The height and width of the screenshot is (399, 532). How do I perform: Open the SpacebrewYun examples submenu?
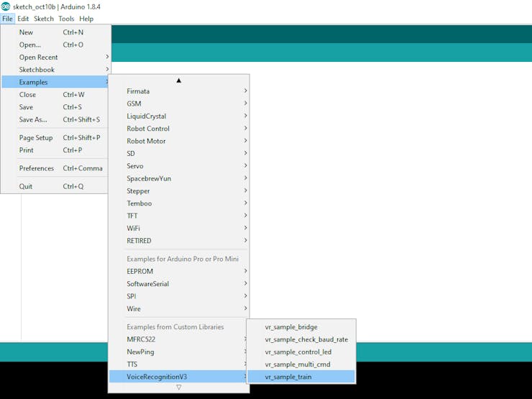pyautogui.click(x=179, y=178)
